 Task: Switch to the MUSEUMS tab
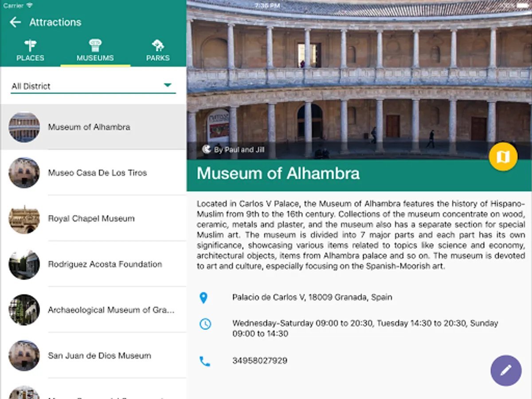point(95,51)
